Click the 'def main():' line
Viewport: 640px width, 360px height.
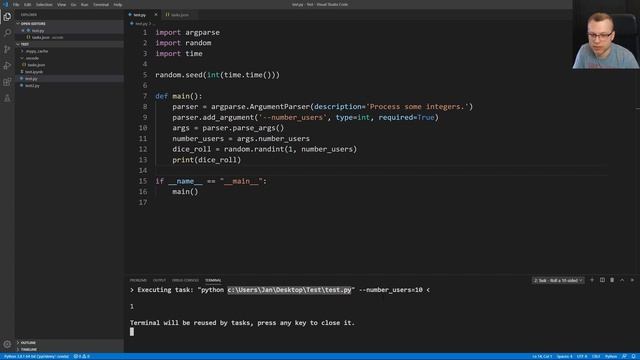point(178,96)
